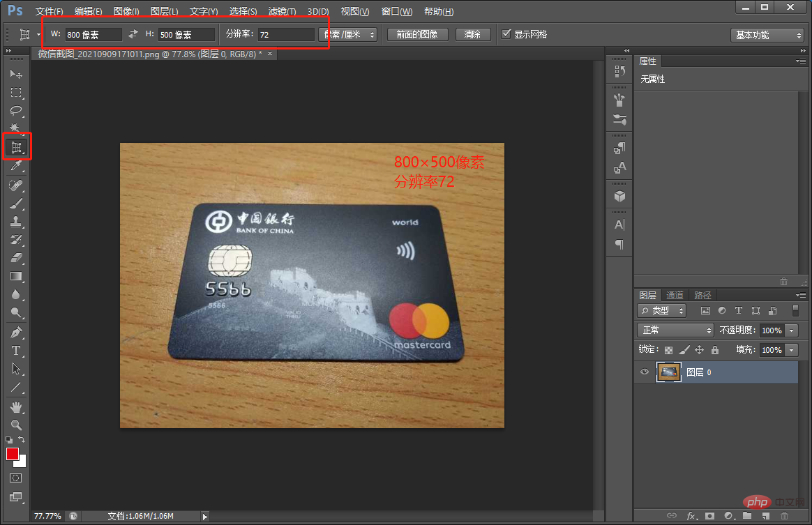This screenshot has width=812, height=525.
Task: Switch foreground and background colors
Action: pos(22,439)
